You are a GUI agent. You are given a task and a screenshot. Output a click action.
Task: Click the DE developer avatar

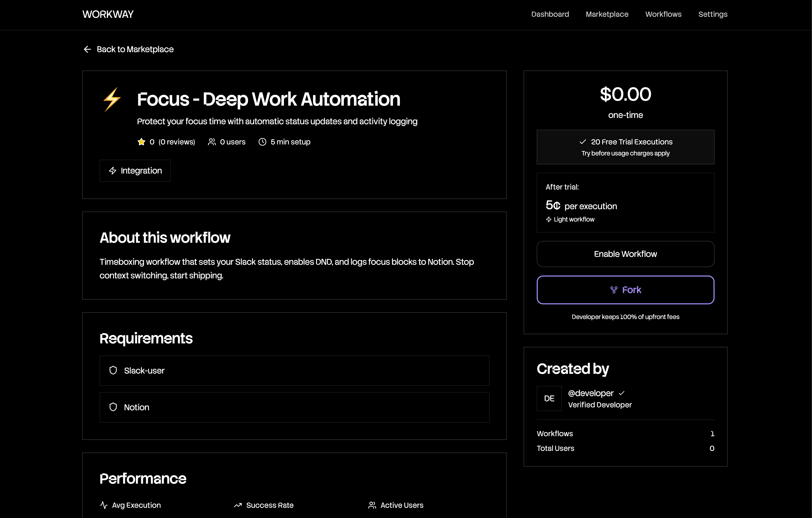pyautogui.click(x=549, y=398)
